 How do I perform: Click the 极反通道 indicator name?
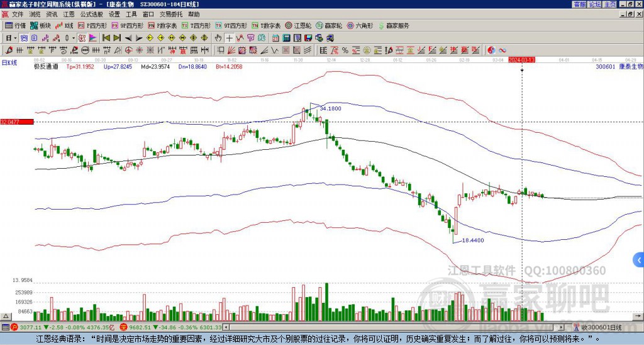pyautogui.click(x=46, y=66)
